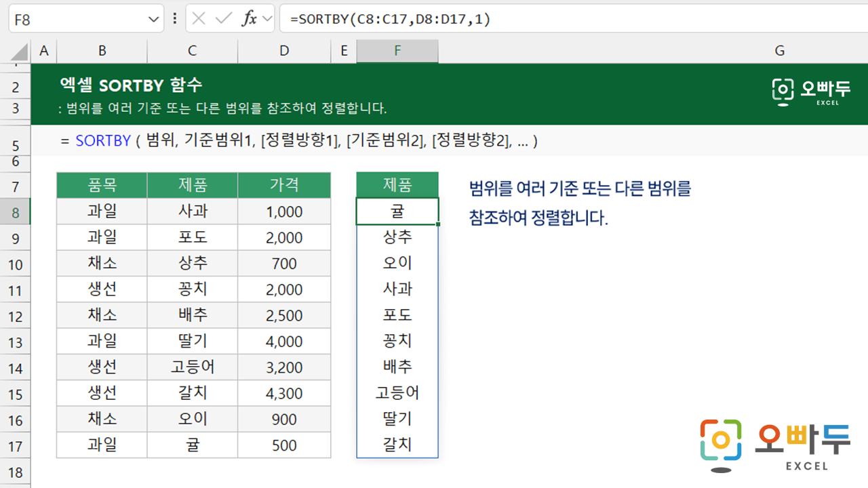The width and height of the screenshot is (868, 488).
Task: Select sorted result 딸기 in column F
Action: [397, 420]
